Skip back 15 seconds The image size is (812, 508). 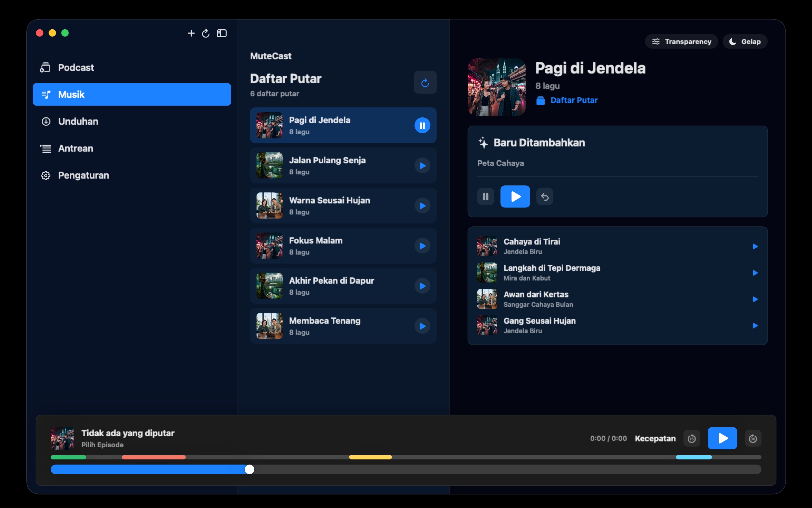(692, 439)
